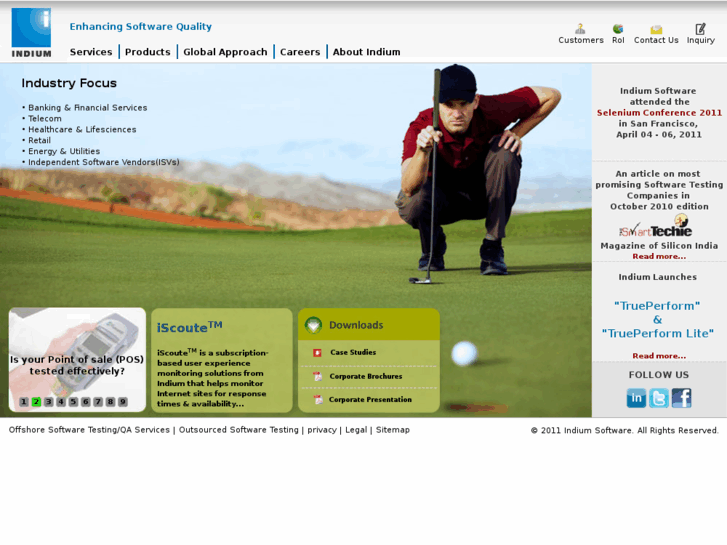Viewport: 727px width, 545px height.
Task: Click the Case Studies red icon
Action: [x=317, y=353]
